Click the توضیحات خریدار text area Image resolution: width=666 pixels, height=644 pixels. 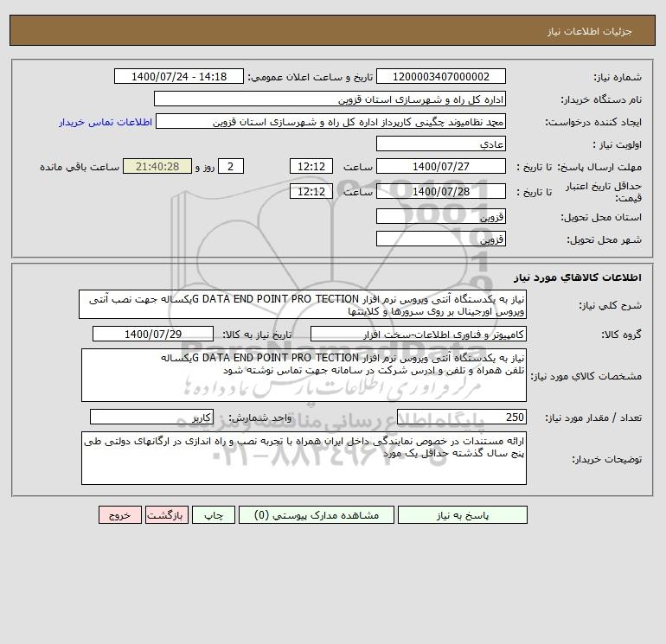click(304, 458)
